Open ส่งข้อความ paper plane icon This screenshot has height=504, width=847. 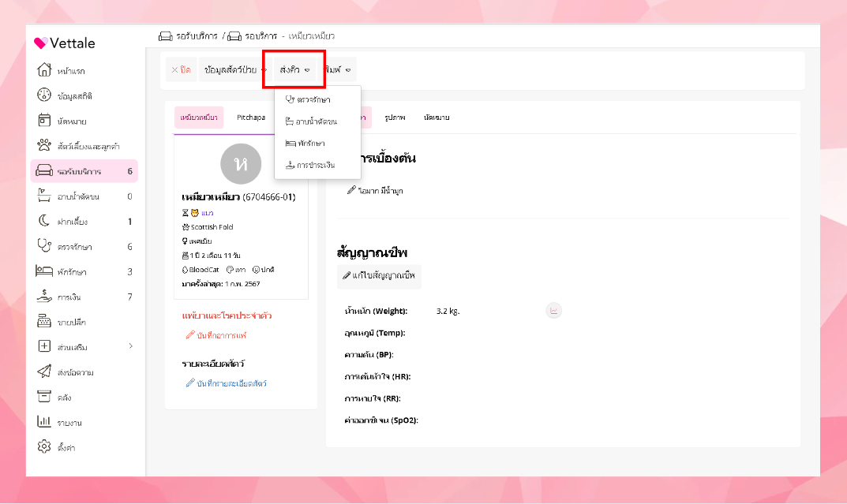[44, 371]
